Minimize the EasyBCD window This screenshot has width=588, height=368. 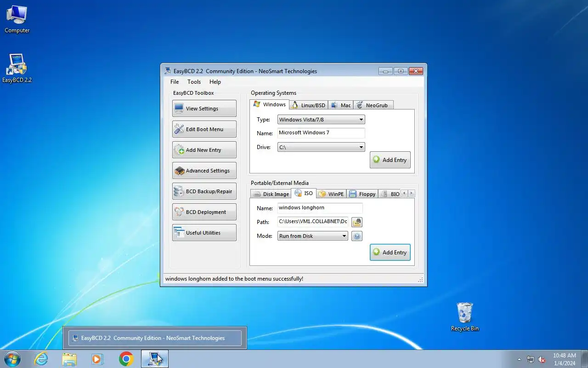pyautogui.click(x=385, y=71)
